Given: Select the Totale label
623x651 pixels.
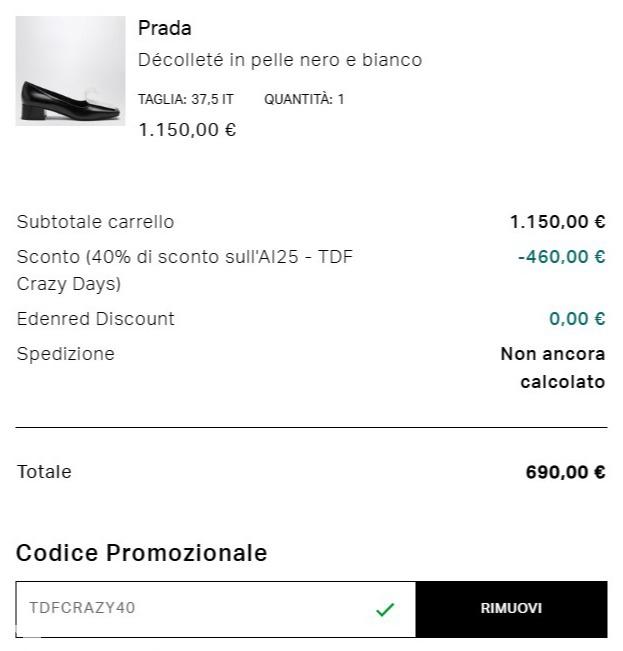Looking at the screenshot, I should tap(44, 472).
